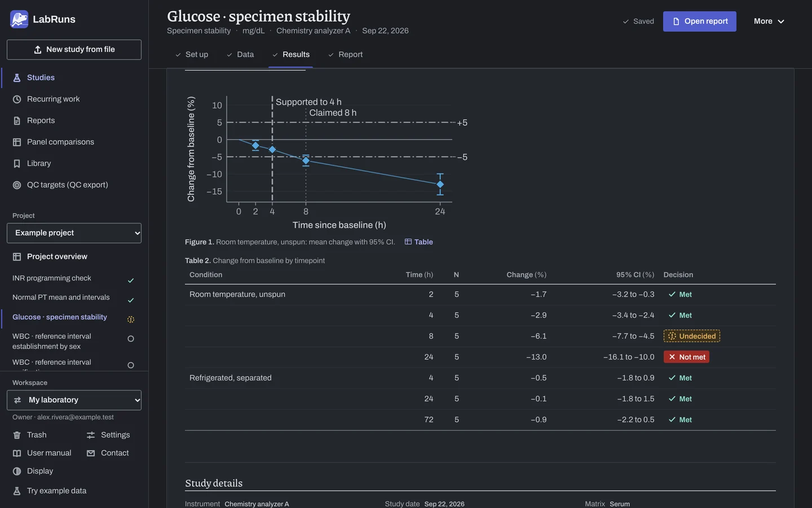The width and height of the screenshot is (812, 508).
Task: Open WBC reference interval establishment by sex
Action: pos(74,341)
